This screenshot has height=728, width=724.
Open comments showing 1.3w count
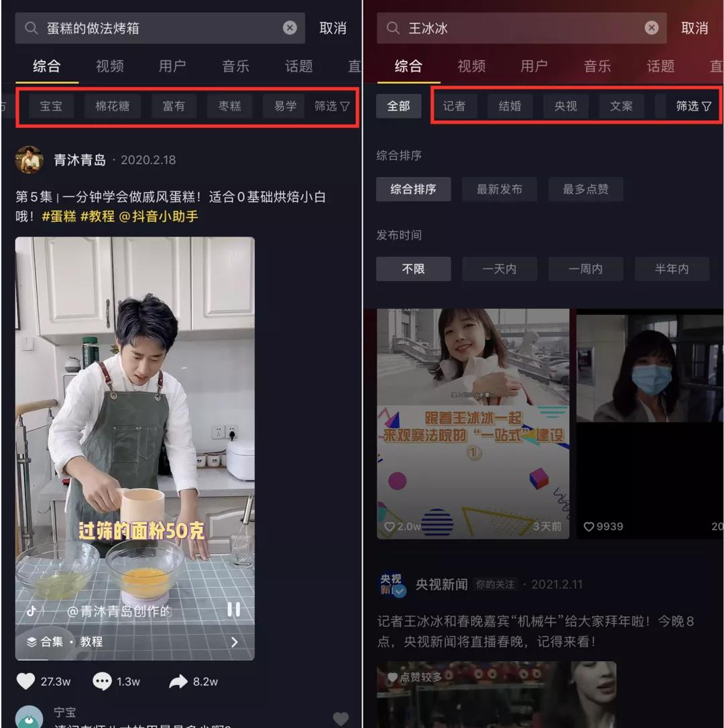point(102,681)
